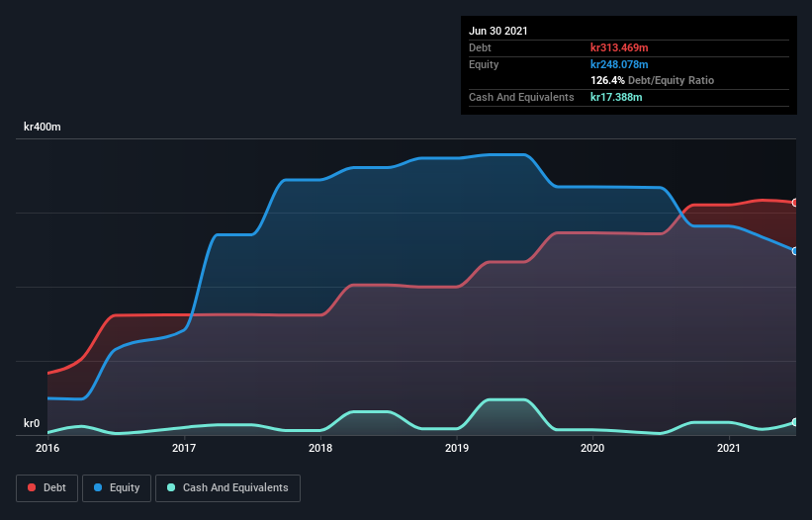Toggle the Debt legend button
The image size is (812, 520).
coord(46,488)
